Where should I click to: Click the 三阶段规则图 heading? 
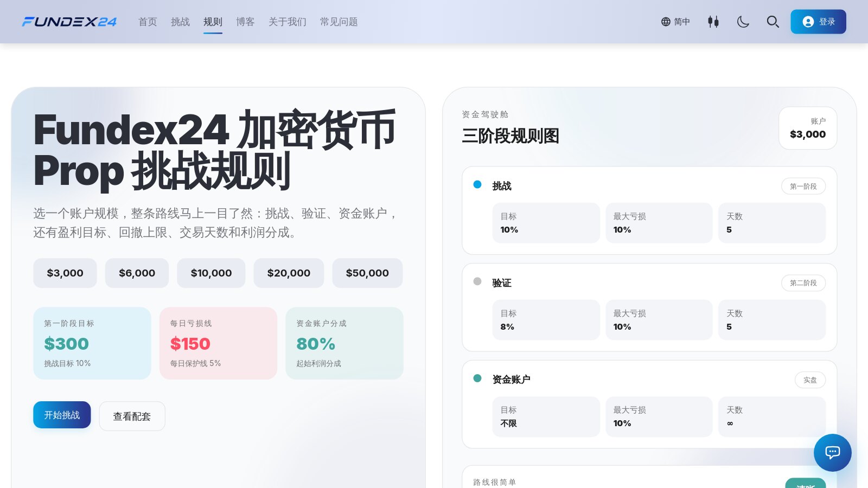point(510,136)
